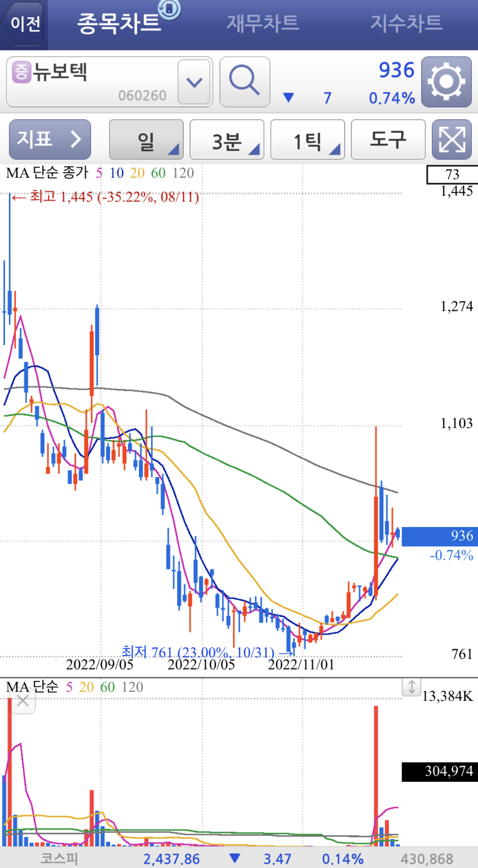Tap the 2022/09/05 date label
Image resolution: width=478 pixels, height=868 pixels.
point(100,665)
